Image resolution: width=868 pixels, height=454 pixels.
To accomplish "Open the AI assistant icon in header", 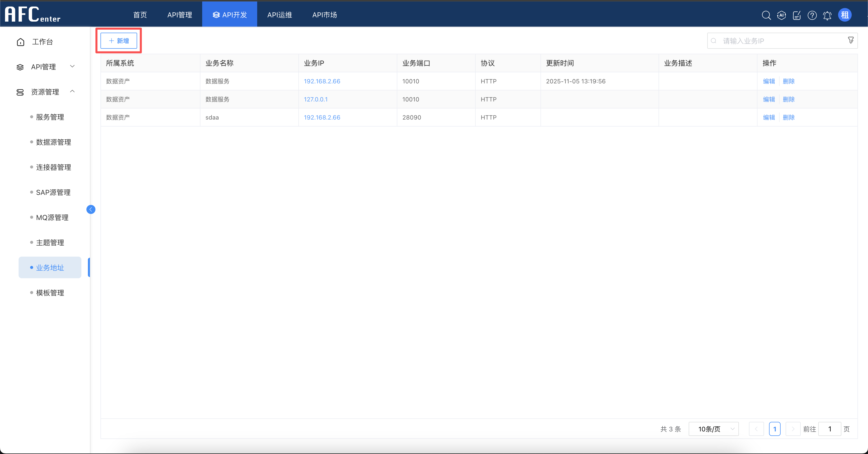I will (x=781, y=15).
